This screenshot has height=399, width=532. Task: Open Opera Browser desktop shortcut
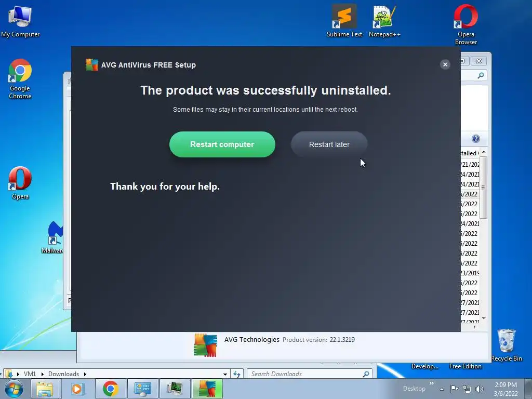point(466,25)
